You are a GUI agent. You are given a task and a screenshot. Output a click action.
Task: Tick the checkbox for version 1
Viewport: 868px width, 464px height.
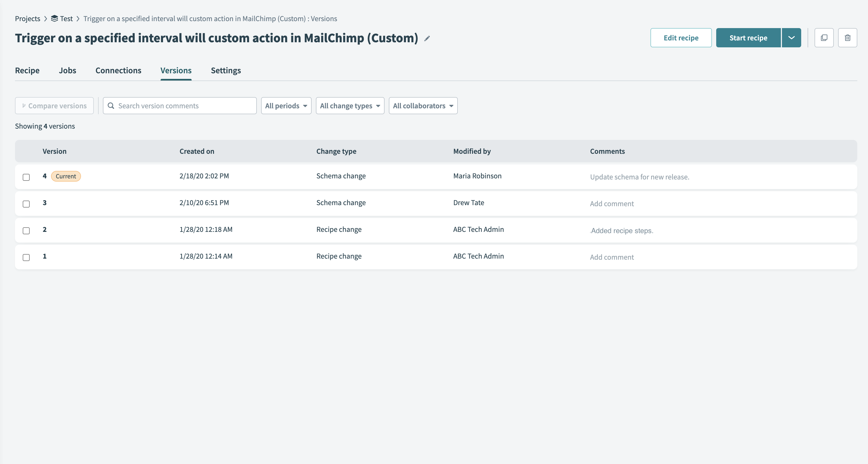pyautogui.click(x=26, y=257)
